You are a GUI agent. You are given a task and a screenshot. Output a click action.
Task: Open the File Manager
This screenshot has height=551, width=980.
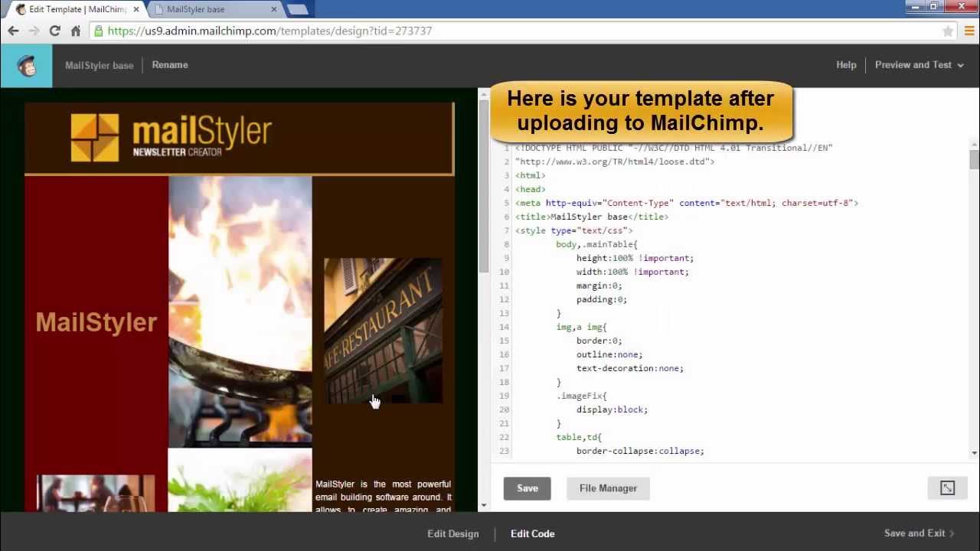pyautogui.click(x=608, y=488)
